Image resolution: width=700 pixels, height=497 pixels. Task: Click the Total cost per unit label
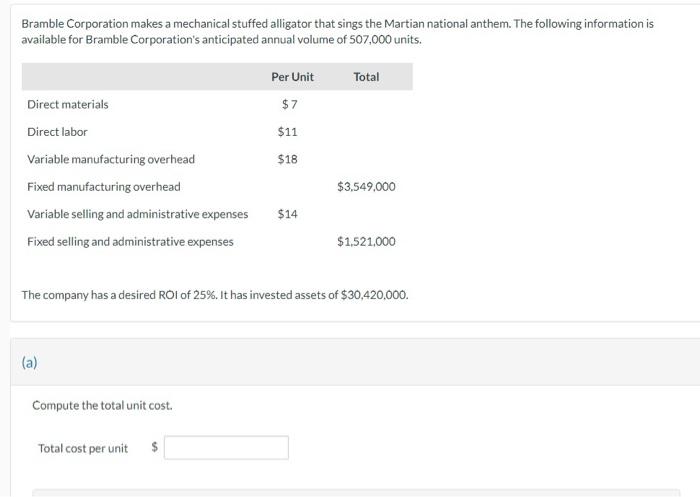pyautogui.click(x=83, y=448)
